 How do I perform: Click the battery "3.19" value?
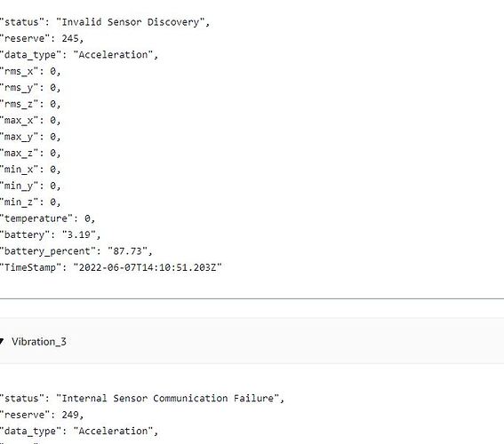79,235
